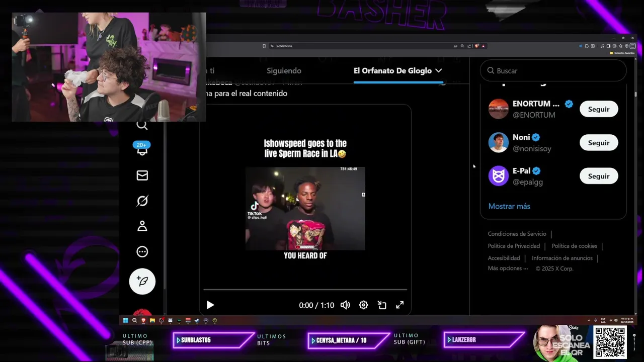Open Brave browser in taskbar
Screen dimensions: 644x362
coord(143,320)
